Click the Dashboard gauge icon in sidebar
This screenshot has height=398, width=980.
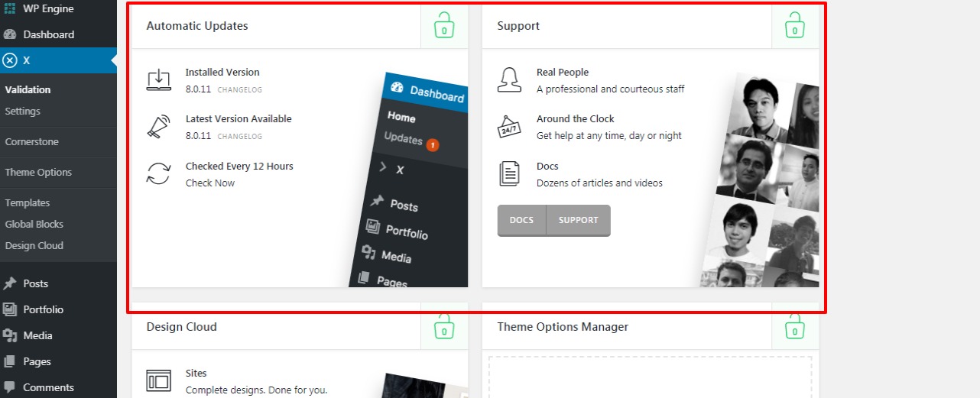10,34
